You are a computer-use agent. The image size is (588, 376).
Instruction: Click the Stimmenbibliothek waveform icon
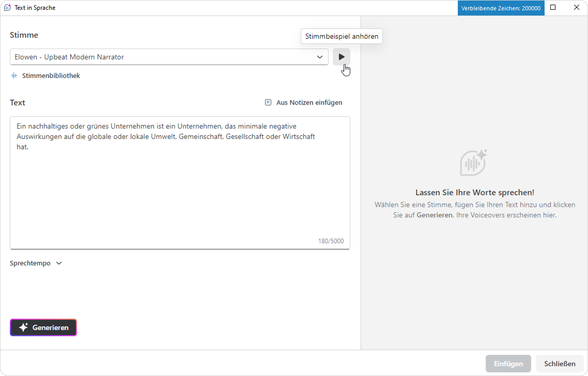click(14, 76)
